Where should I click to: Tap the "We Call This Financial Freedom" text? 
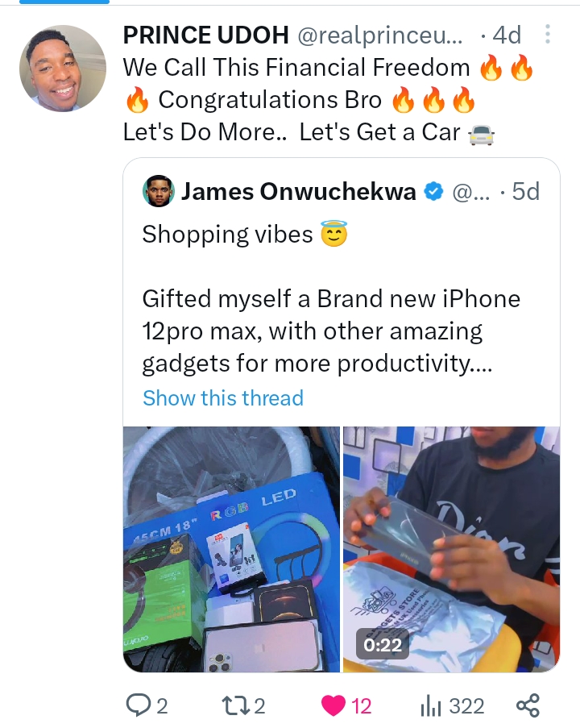click(296, 68)
